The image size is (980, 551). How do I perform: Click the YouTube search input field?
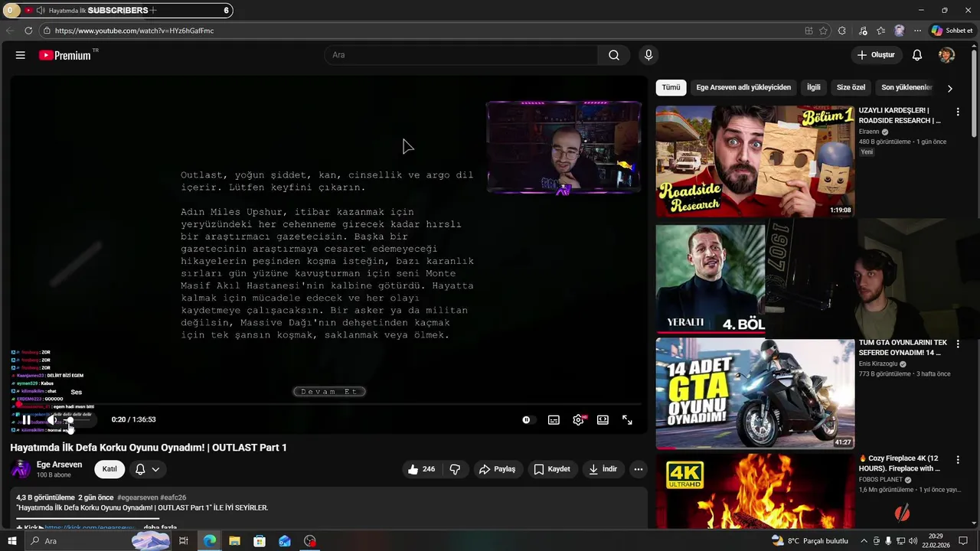pyautogui.click(x=462, y=55)
